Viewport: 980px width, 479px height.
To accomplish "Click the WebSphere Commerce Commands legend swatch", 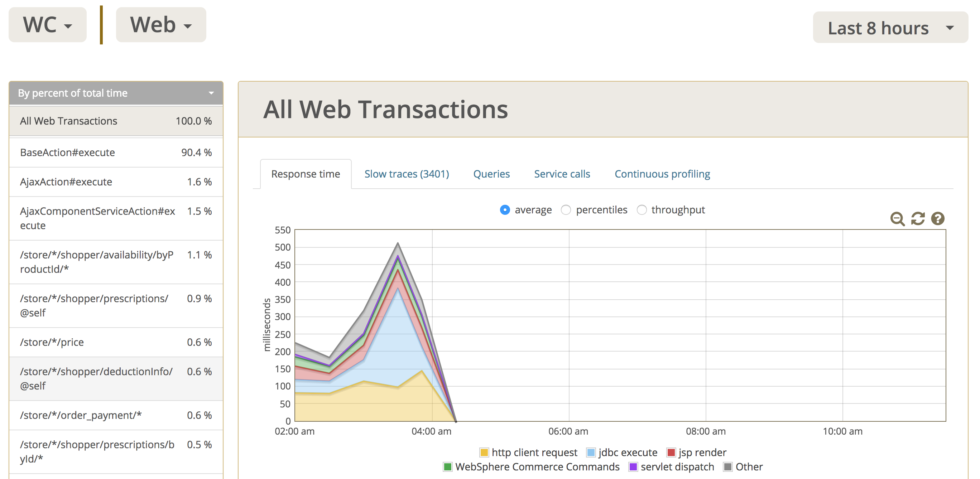I will click(x=448, y=467).
